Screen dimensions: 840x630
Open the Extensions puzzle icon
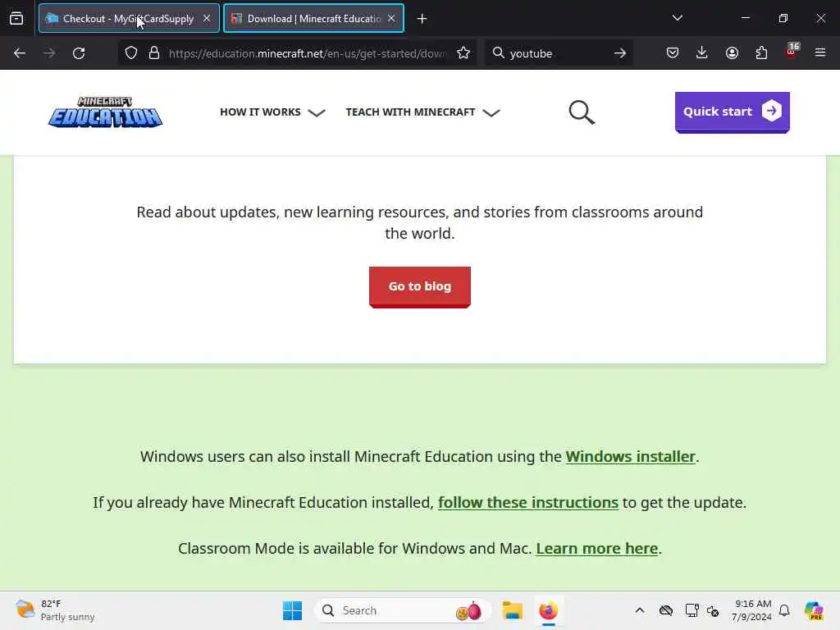(761, 53)
